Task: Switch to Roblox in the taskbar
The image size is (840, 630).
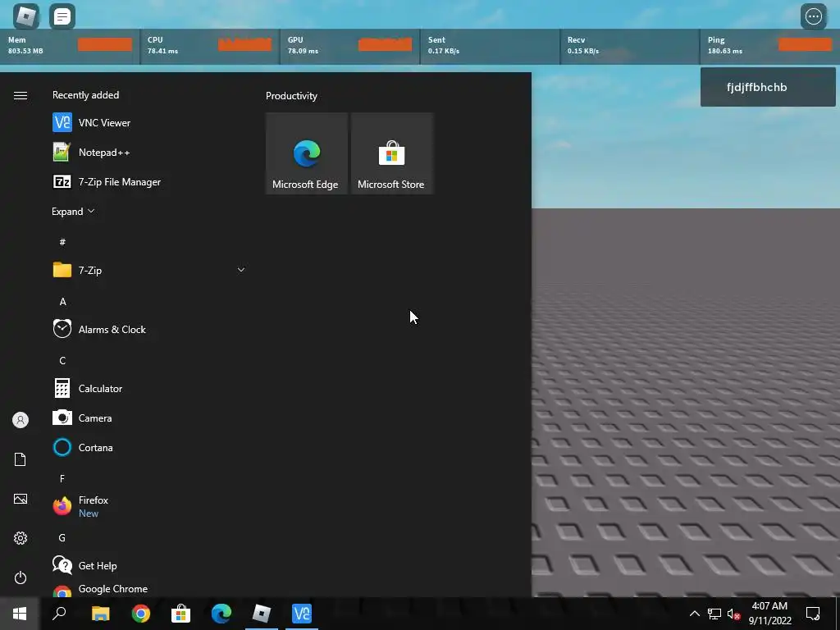Action: pos(262,614)
